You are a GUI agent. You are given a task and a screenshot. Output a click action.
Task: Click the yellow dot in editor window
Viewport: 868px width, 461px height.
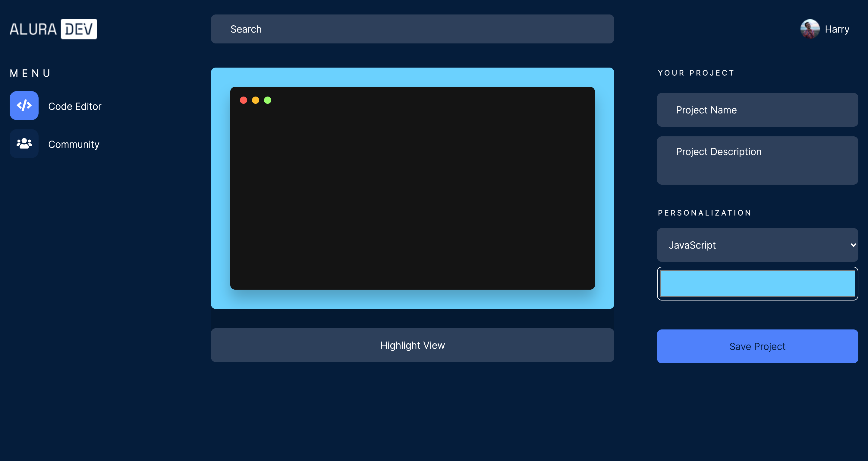tap(255, 100)
